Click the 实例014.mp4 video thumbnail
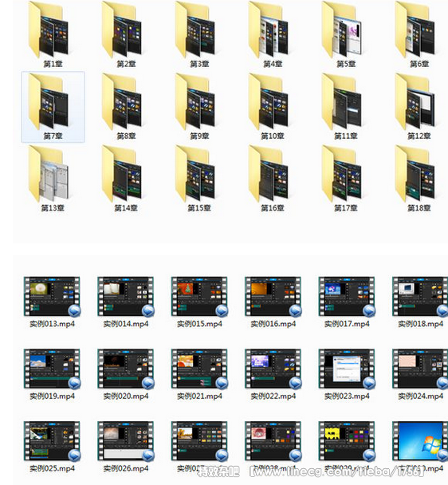The height and width of the screenshot is (485, 448). click(125, 296)
